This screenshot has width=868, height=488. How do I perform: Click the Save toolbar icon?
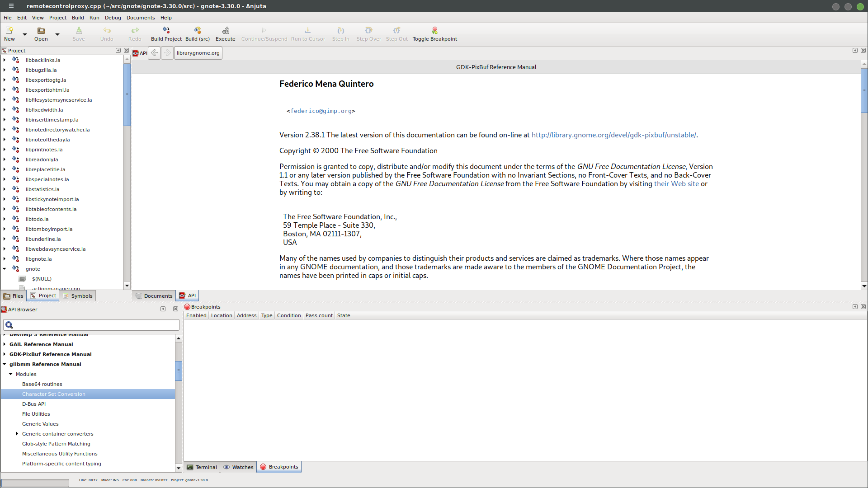click(79, 30)
